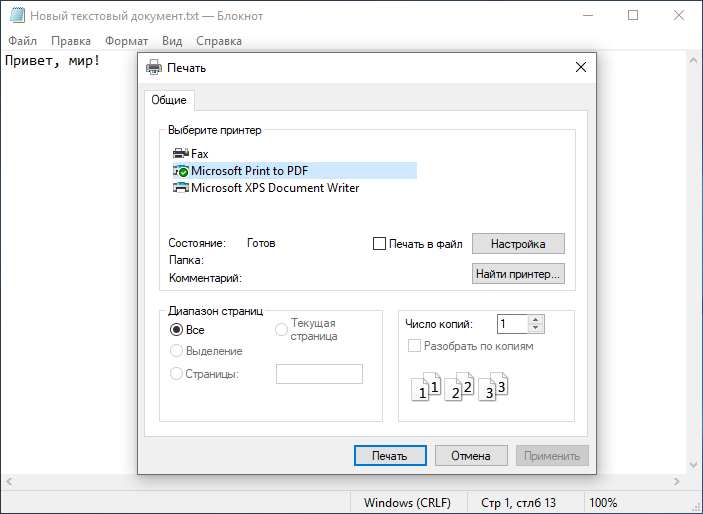Click the Notepad horizontal scrollbar left arrow
This screenshot has height=514, width=703.
tap(9, 482)
